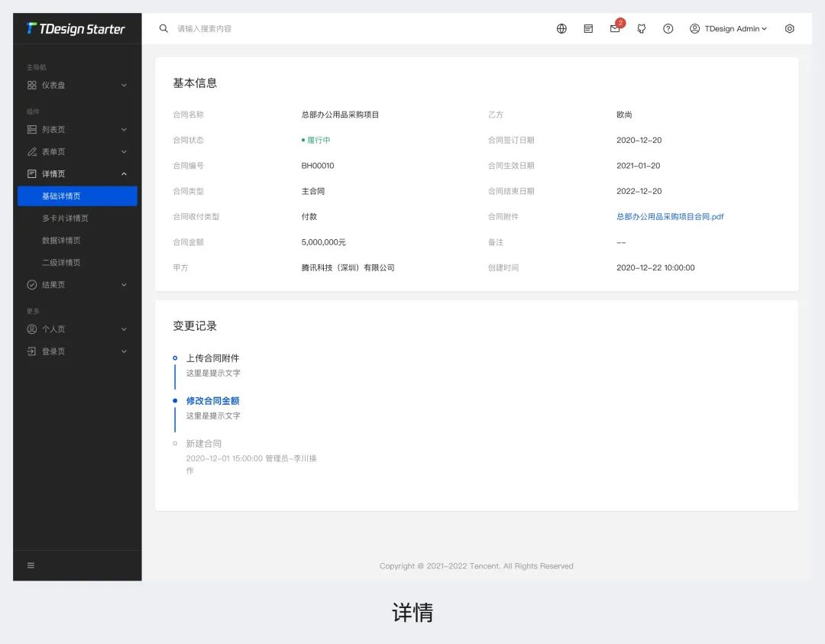This screenshot has height=644, width=825.
Task: Open the TDesign Admin account dropdown
Action: point(727,29)
